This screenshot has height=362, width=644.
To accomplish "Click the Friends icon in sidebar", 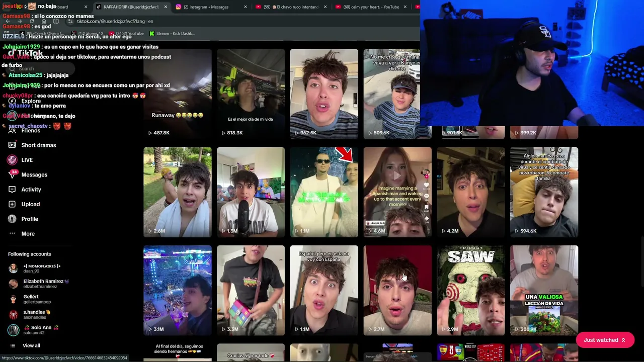I will click(x=12, y=131).
